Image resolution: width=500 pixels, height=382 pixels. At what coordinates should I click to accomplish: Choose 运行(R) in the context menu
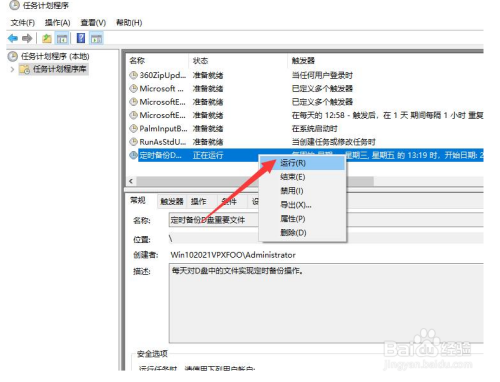point(302,163)
